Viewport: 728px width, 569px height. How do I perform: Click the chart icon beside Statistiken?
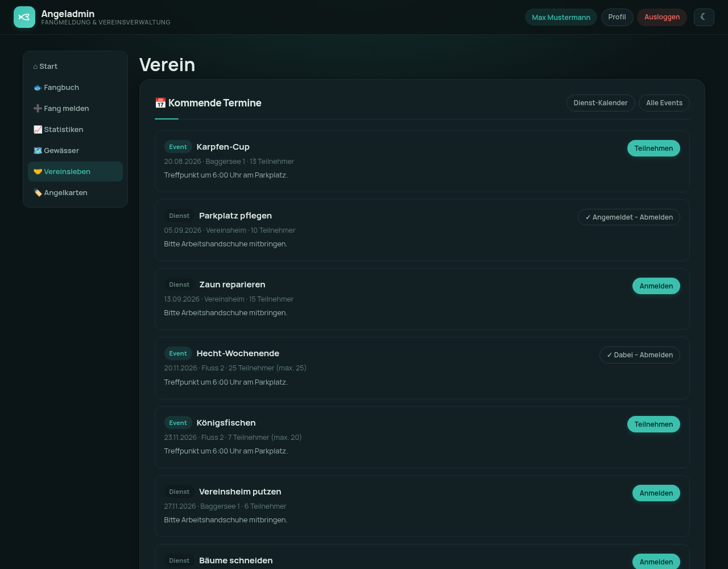click(38, 130)
